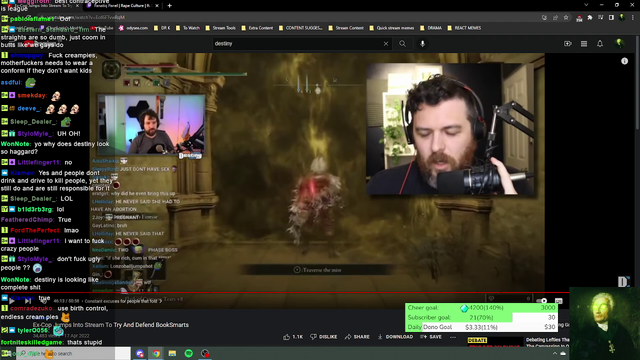
Task: Open the odysee.com bookmark
Action: 133,28
